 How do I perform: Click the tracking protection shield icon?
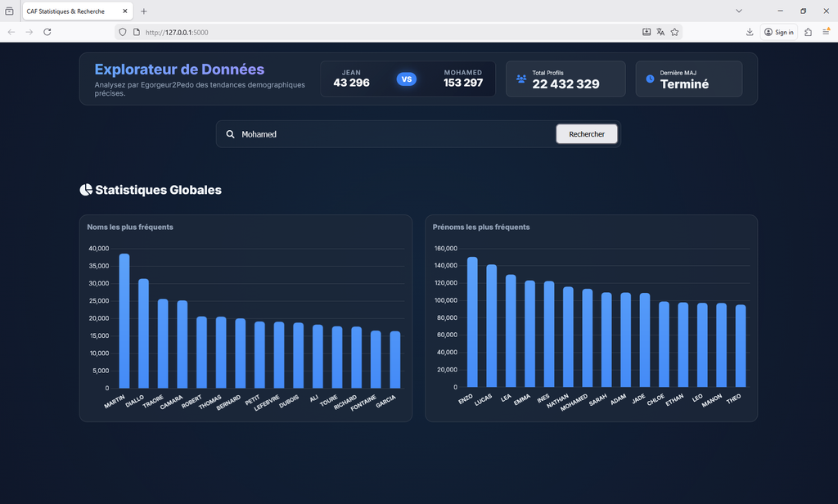123,32
